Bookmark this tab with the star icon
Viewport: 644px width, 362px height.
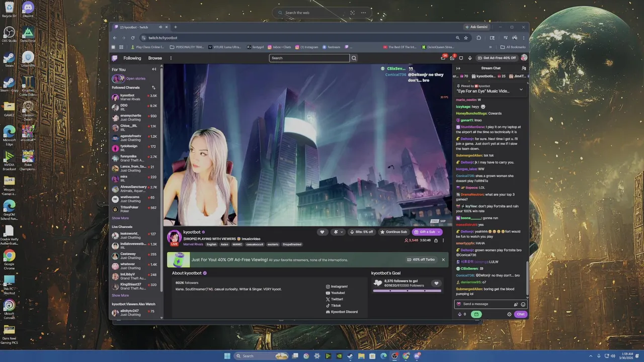pyautogui.click(x=466, y=38)
